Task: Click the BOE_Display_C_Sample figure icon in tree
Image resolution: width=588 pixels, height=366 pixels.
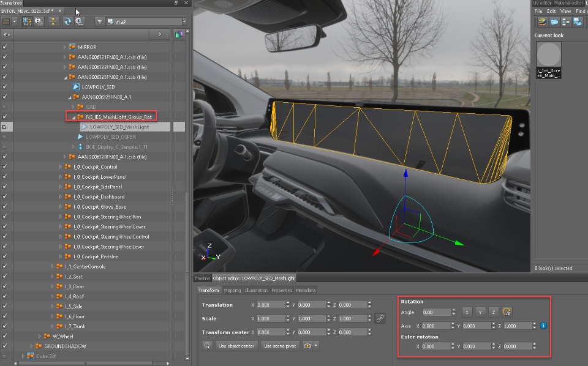Action: click(80, 147)
